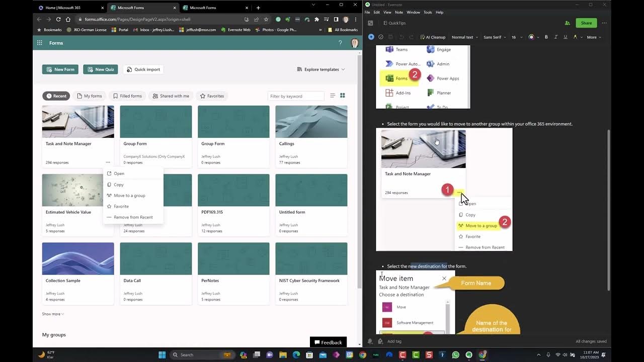The width and height of the screenshot is (644, 362).
Task: Select the Shared with me filter
Action: point(171,96)
